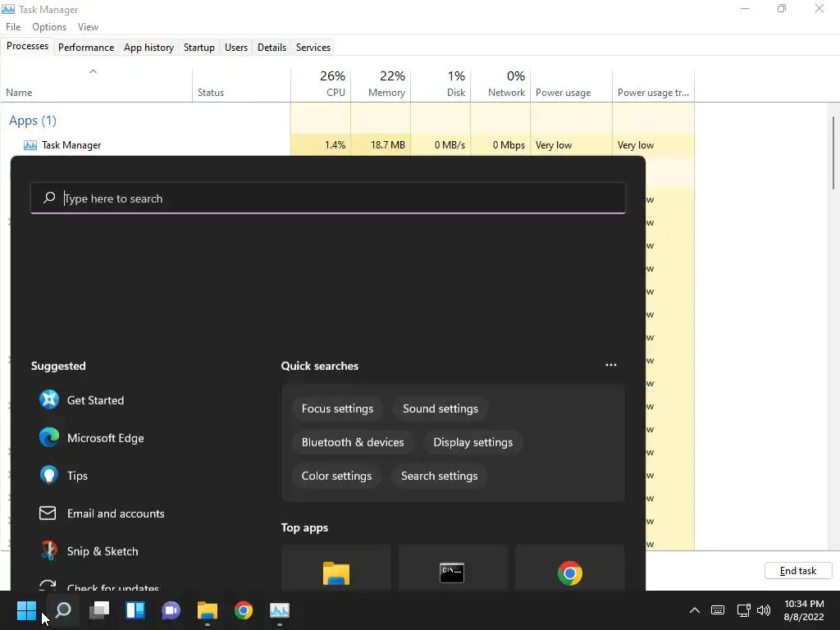Open the clock showing 10:34 PM
840x630 pixels.
click(x=804, y=604)
